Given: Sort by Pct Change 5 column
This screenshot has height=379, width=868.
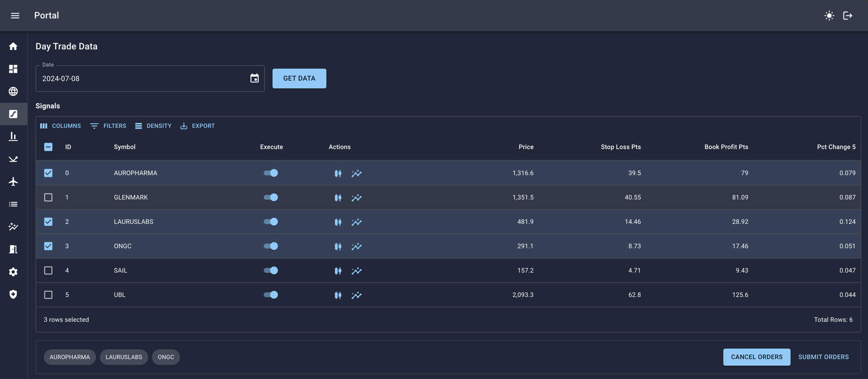Looking at the screenshot, I should (x=836, y=147).
